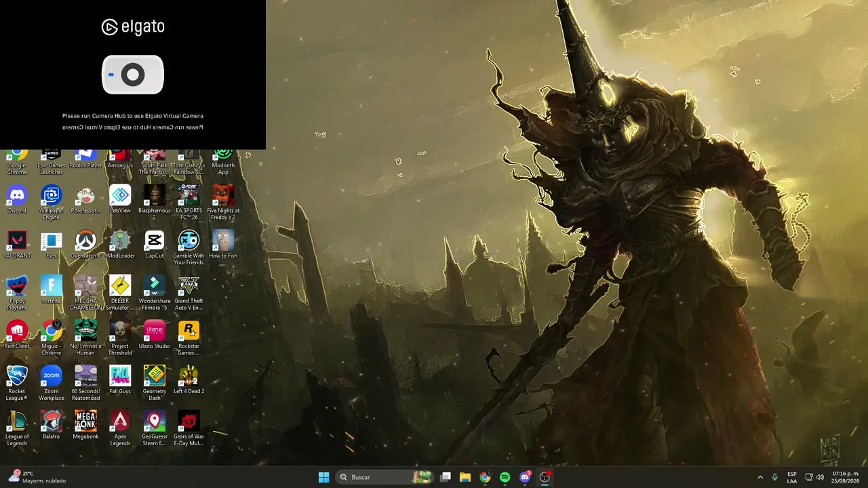Viewport: 868px width, 488px height.
Task: Select the Roblox Player desktop icon
Action: pos(85,160)
